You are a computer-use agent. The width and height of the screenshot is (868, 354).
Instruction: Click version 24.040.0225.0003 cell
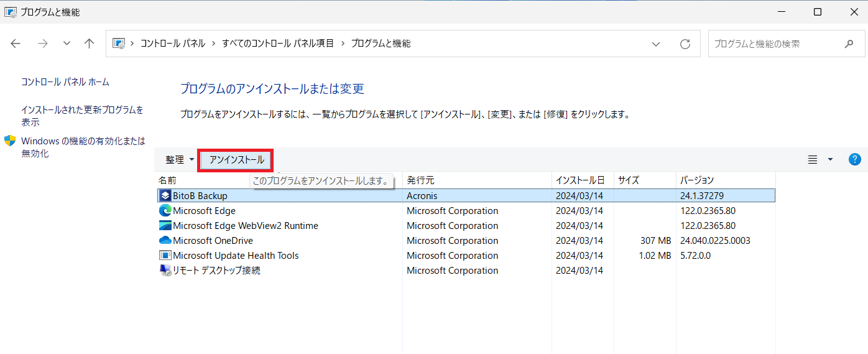click(715, 241)
